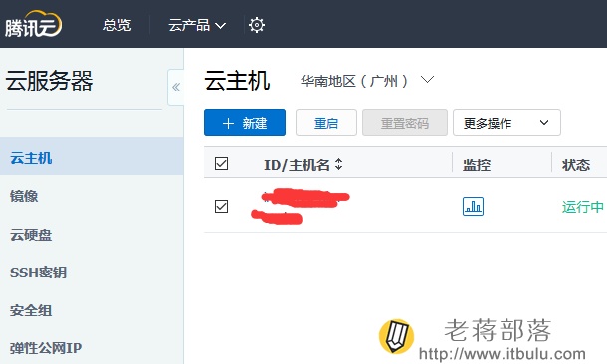Click the 状态 column header
Viewport: 607px width, 364px height.
[576, 165]
